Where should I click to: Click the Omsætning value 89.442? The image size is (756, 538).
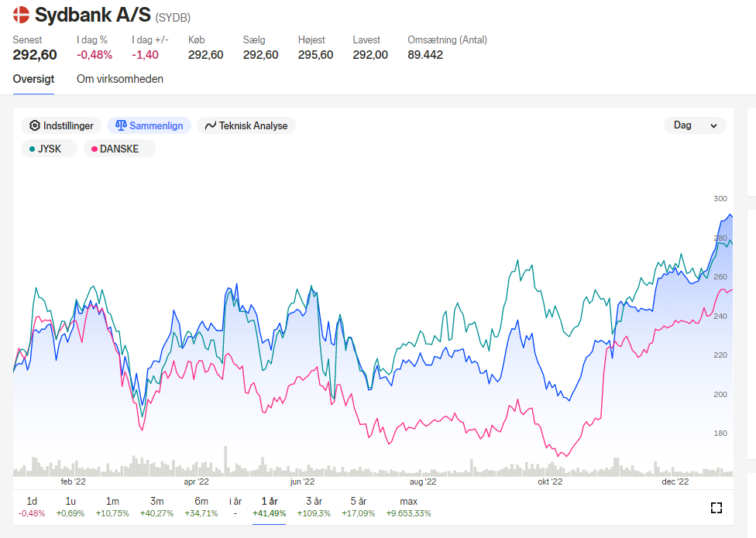[425, 55]
